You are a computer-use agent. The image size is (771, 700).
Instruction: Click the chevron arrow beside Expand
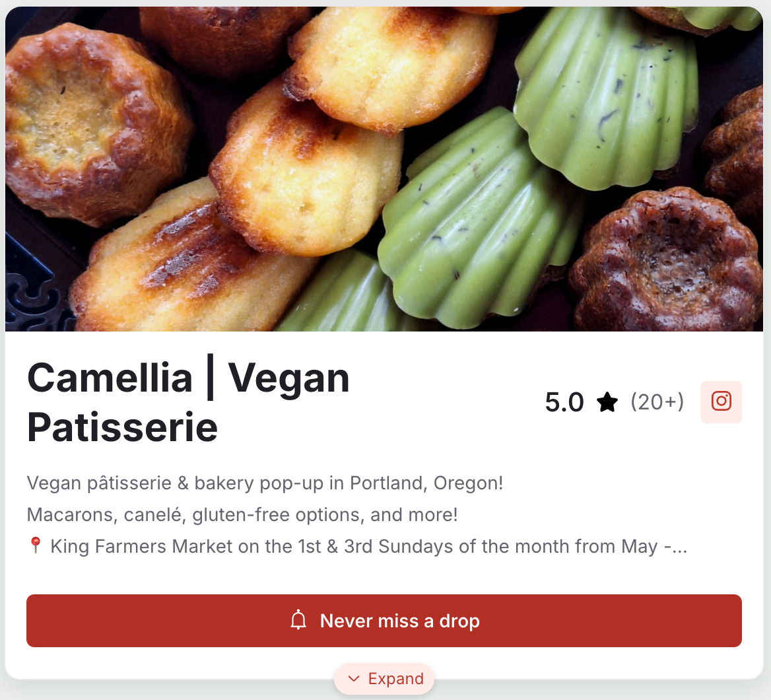(x=354, y=679)
